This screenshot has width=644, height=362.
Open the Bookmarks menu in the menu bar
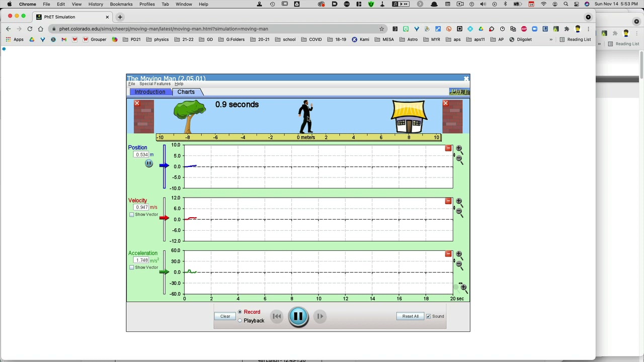point(121,4)
